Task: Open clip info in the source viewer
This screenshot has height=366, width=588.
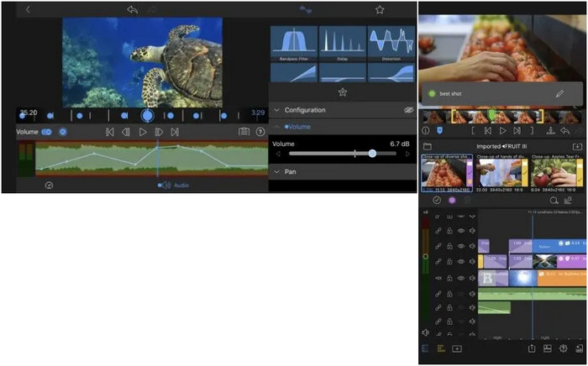Action: pyautogui.click(x=426, y=131)
